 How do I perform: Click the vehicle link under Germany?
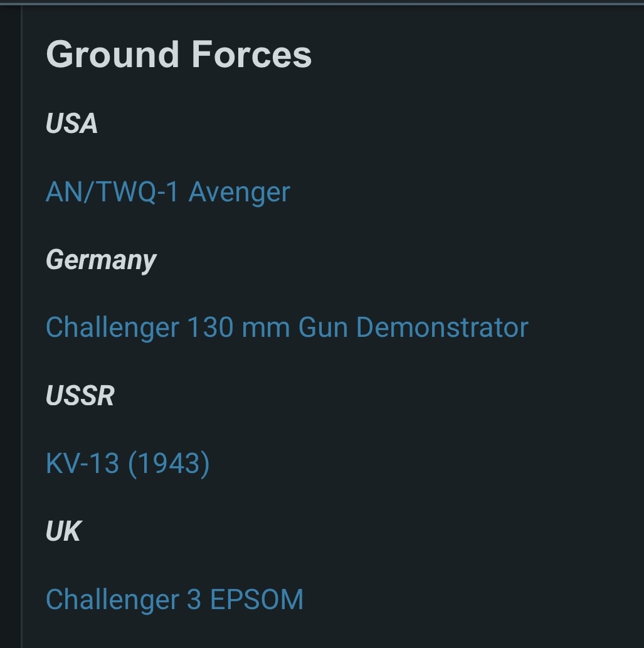click(287, 327)
